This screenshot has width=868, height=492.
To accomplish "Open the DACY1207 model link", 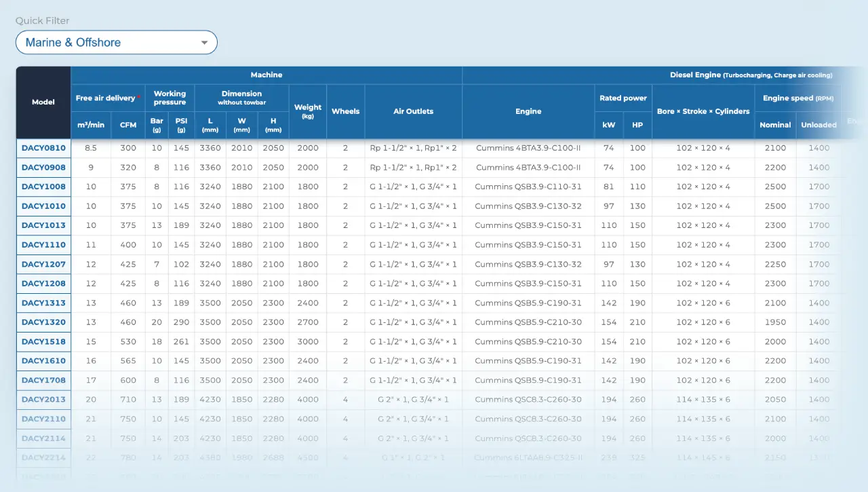I will click(x=43, y=264).
